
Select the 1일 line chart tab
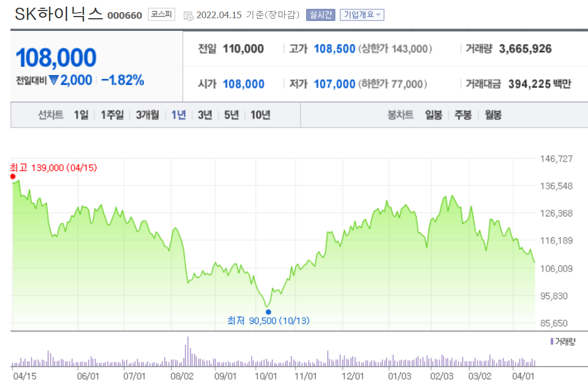coord(81,115)
